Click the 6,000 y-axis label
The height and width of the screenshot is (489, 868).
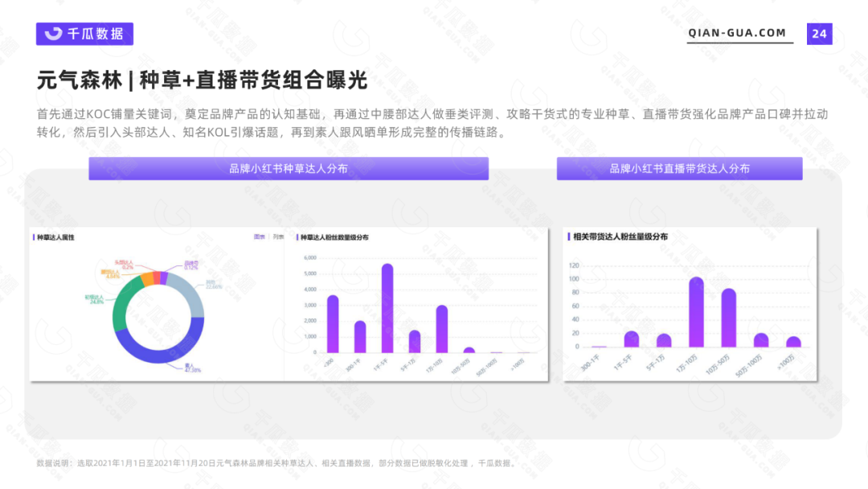310,257
